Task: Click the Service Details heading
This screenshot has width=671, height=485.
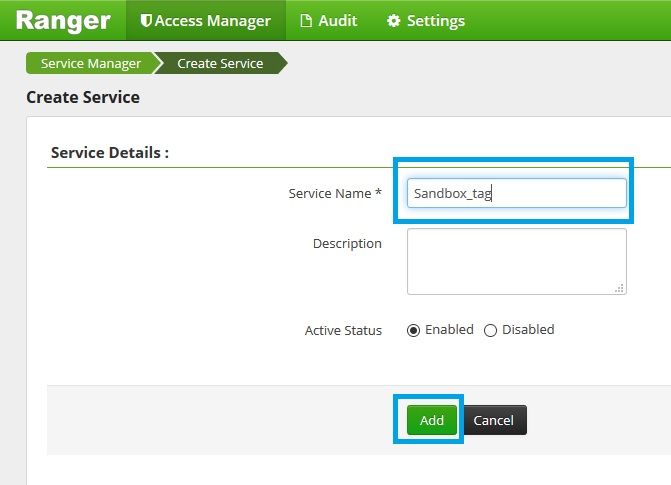Action: pos(110,152)
